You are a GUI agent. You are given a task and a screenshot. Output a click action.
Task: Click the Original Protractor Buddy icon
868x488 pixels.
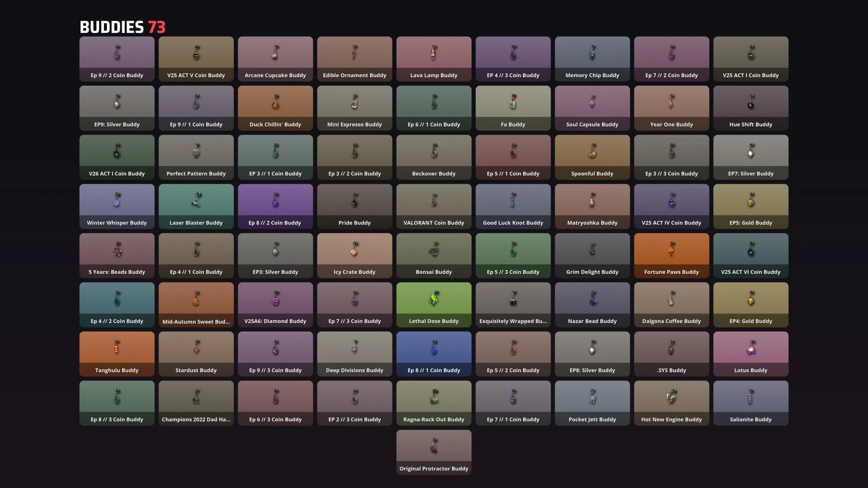(434, 446)
